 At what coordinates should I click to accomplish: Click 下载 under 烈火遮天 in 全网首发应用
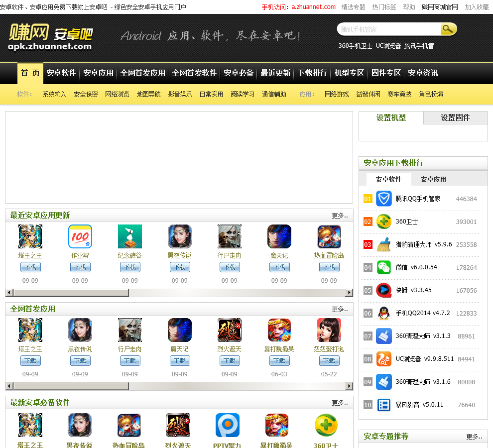[230, 361]
